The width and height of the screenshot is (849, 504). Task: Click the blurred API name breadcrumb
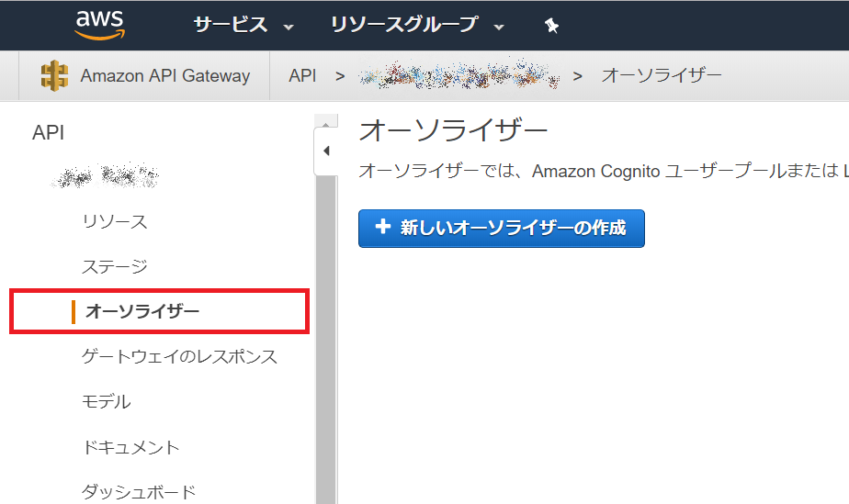tap(459, 75)
